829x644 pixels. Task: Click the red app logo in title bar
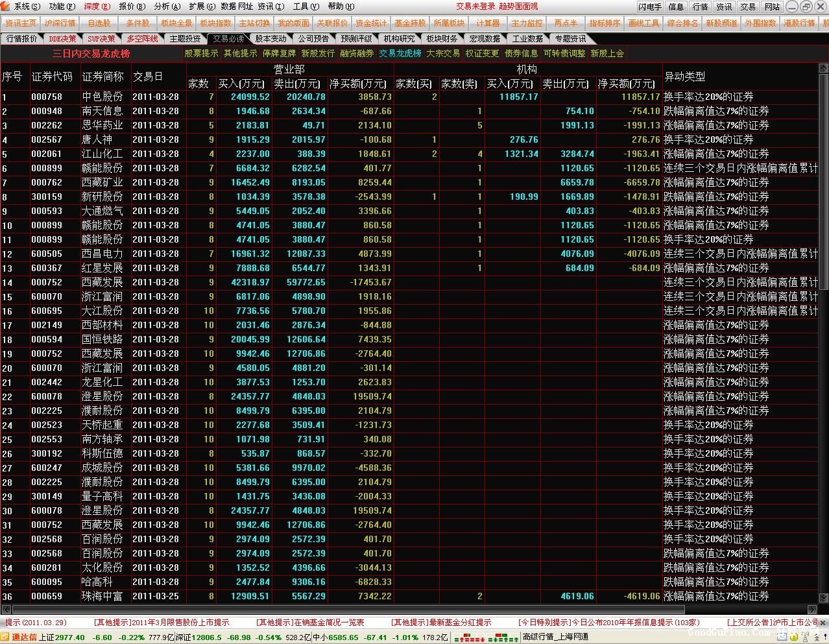pyautogui.click(x=6, y=6)
